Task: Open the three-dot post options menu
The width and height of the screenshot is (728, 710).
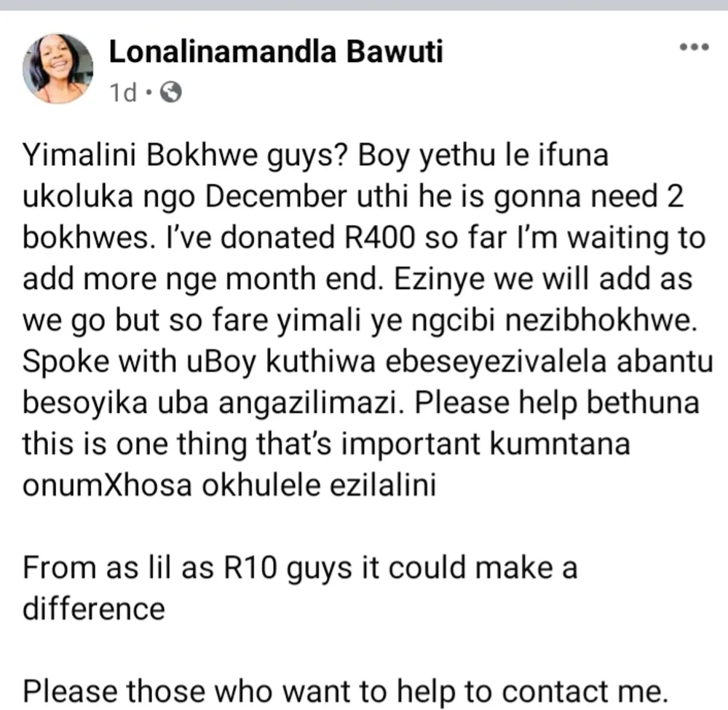Action: (x=694, y=47)
